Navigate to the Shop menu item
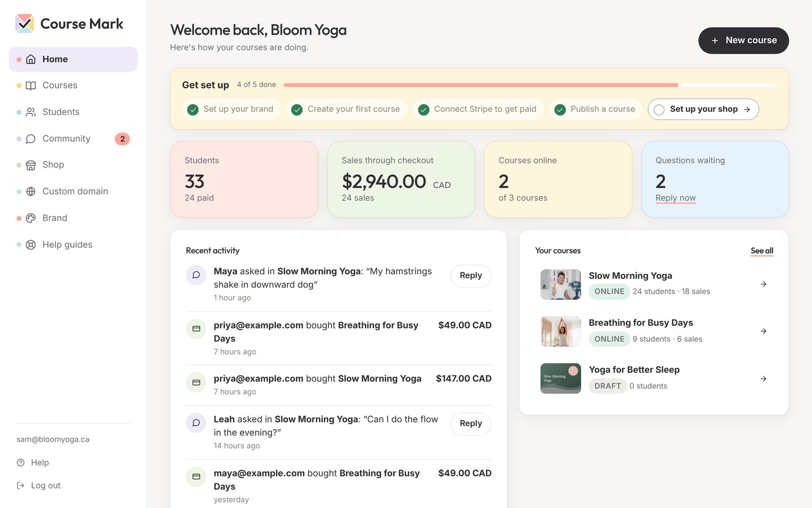Image resolution: width=812 pixels, height=508 pixels. [x=73, y=165]
